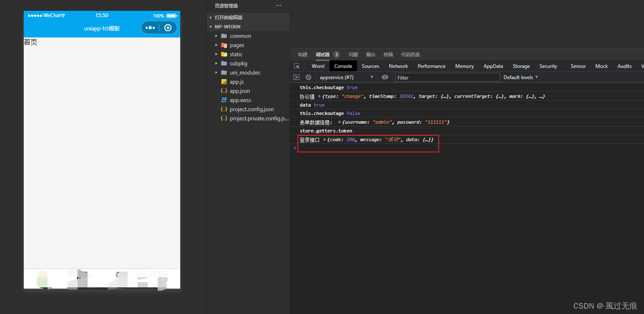Toggle the console sidebar panel icon

tap(296, 77)
